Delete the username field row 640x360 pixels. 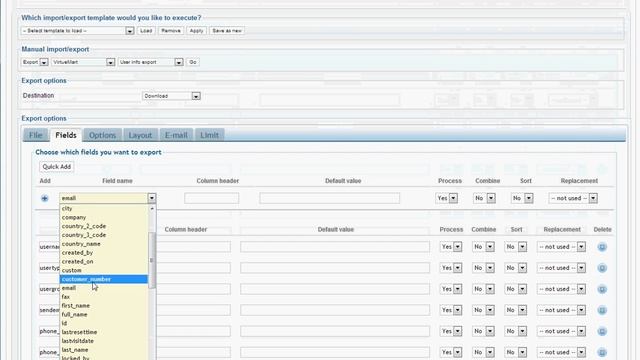point(602,247)
